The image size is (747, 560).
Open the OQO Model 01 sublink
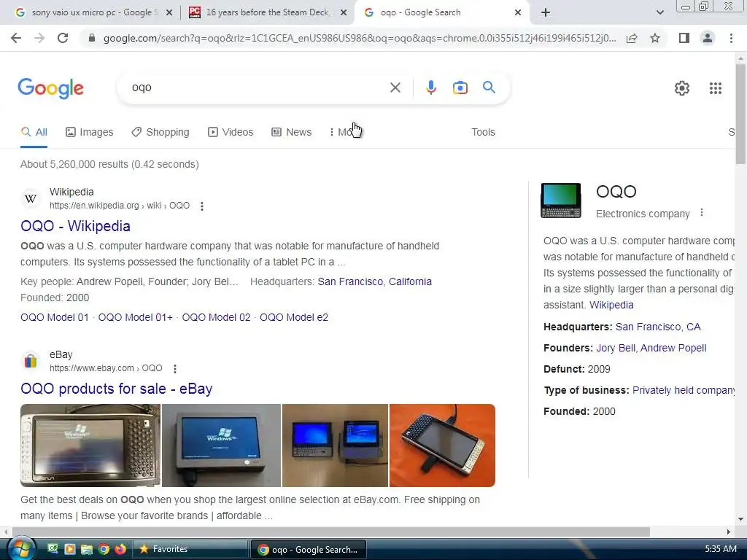pos(54,317)
